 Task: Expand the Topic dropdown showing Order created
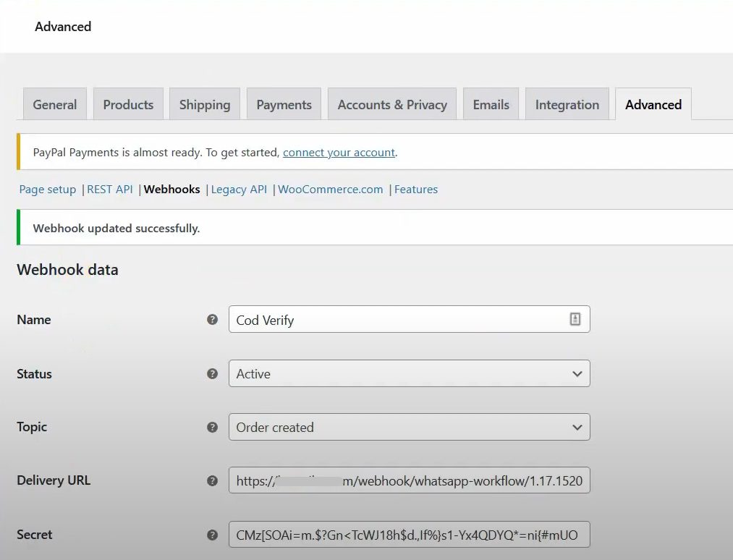coord(409,427)
